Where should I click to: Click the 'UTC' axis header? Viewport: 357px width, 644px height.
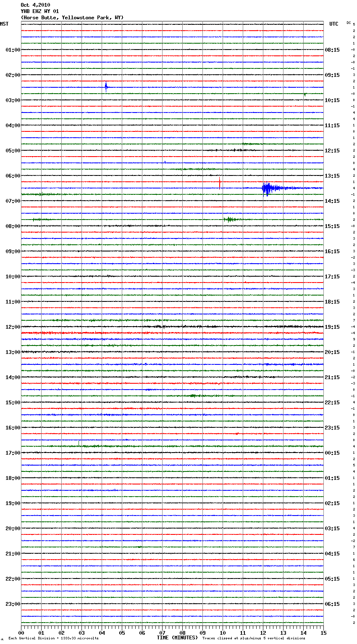[334, 24]
